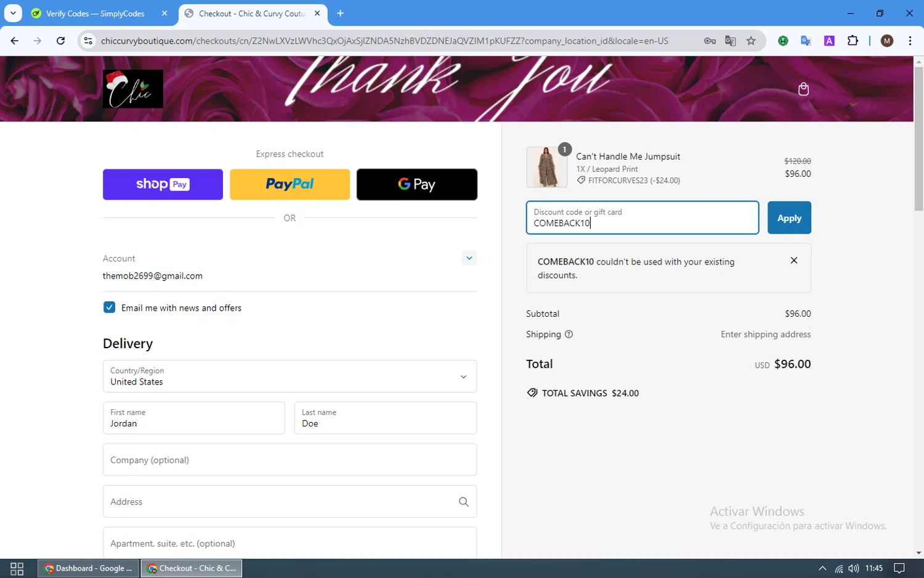Switch to Checkout - Chic taskbar window
The width and height of the screenshot is (924, 578).
[x=192, y=568]
